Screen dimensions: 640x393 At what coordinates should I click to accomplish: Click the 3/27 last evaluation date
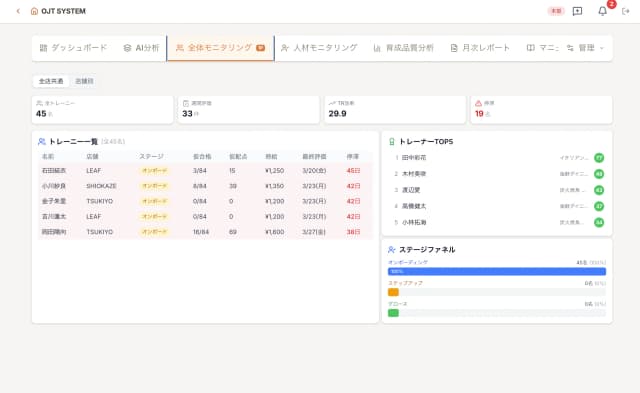pos(314,232)
